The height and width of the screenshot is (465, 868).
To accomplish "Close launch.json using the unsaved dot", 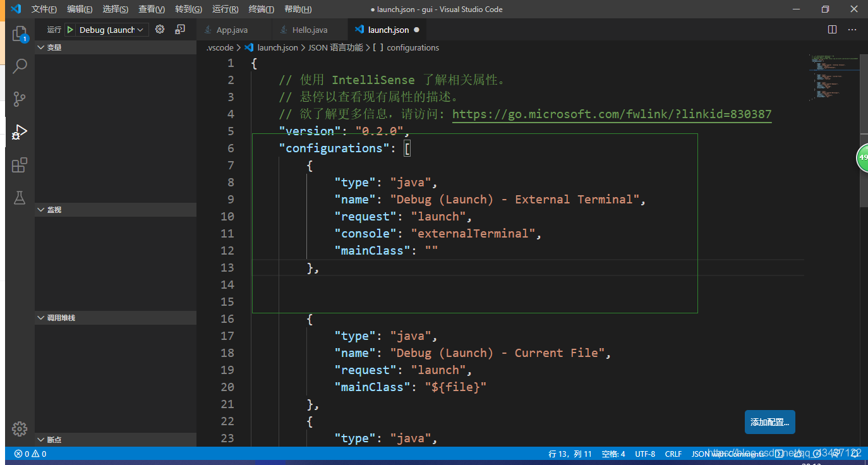I will tap(416, 30).
